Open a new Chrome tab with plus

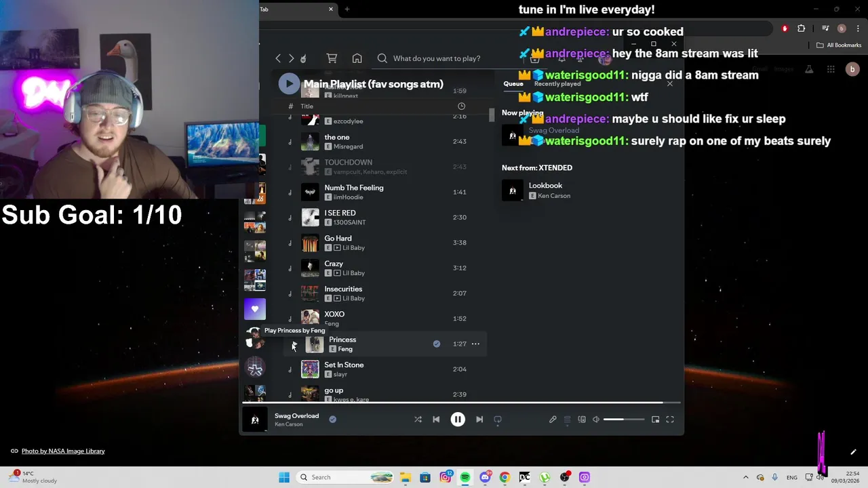point(347,9)
